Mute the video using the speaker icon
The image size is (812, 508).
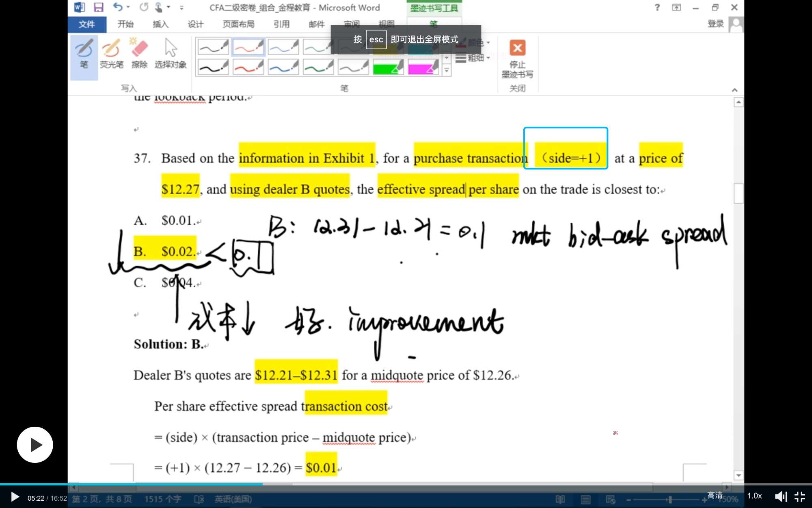[780, 496]
